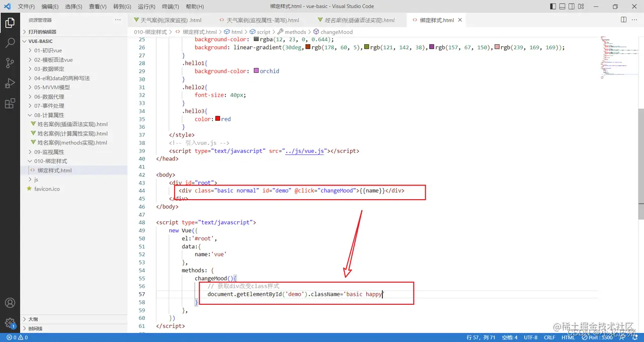Screen dimensions: 644x342
Task: Open the 选择(S) menu
Action: coord(74,7)
